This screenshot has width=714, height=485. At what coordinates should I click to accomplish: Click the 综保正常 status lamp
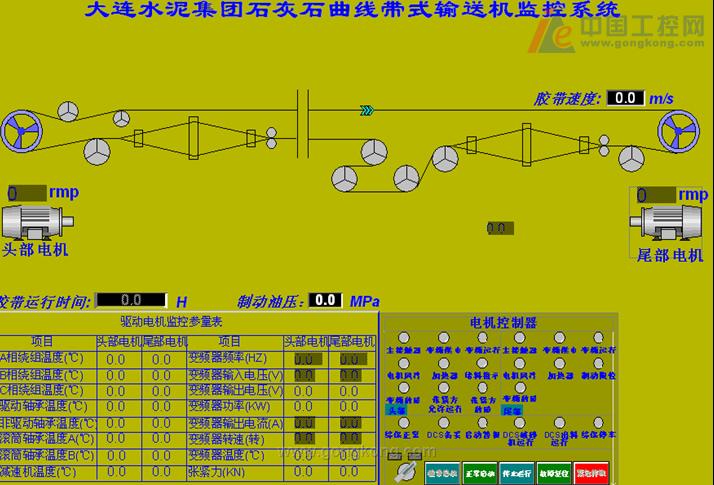pyautogui.click(x=402, y=423)
